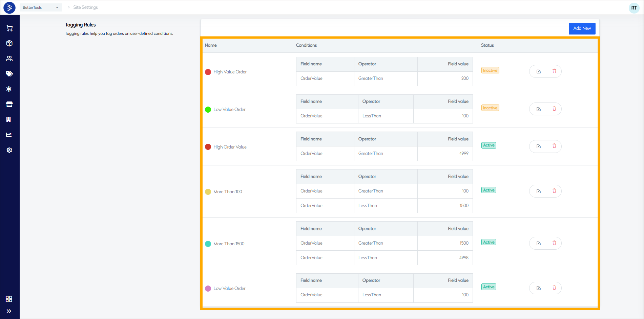
Task: Open the shopping cart orders icon
Action: 9,28
